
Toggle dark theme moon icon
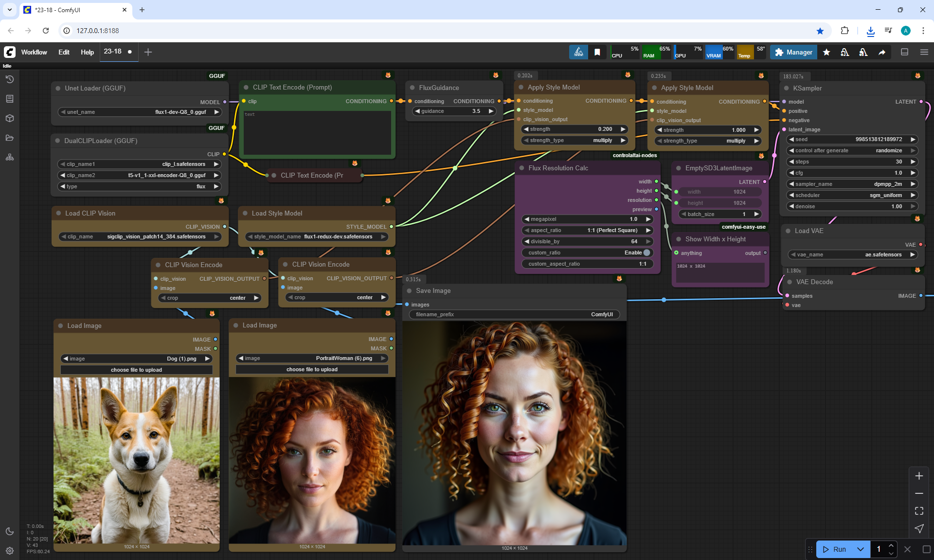(10, 531)
